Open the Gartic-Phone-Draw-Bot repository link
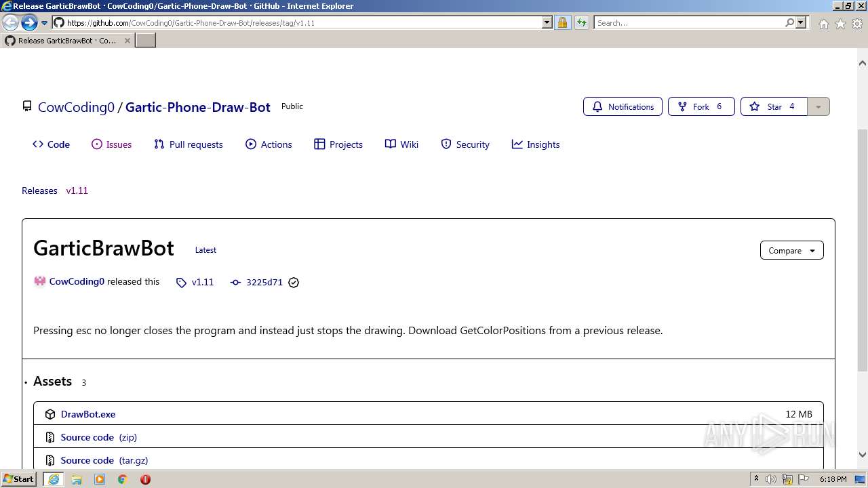 click(198, 107)
